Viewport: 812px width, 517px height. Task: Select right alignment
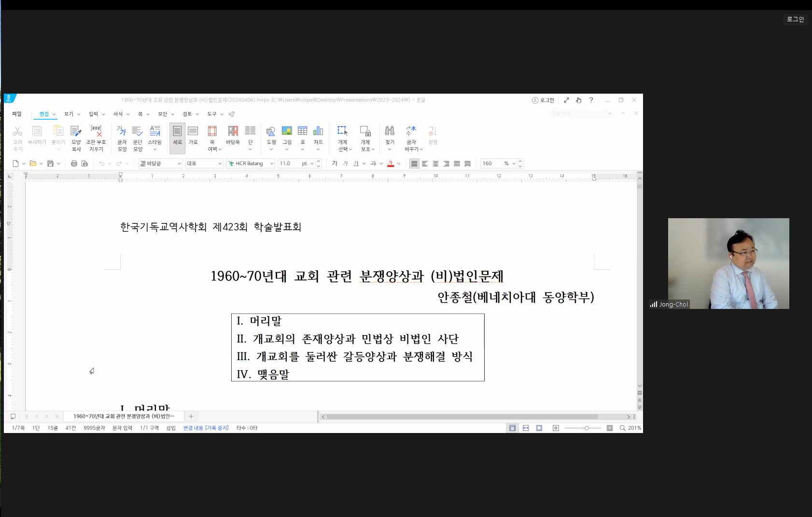pyautogui.click(x=446, y=164)
